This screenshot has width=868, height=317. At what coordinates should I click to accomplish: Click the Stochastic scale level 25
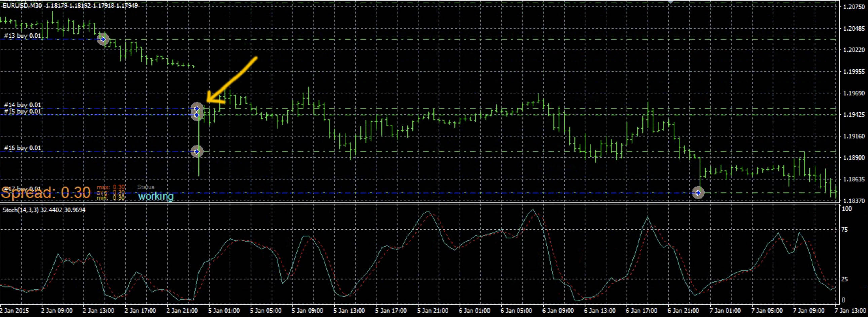coord(844,279)
